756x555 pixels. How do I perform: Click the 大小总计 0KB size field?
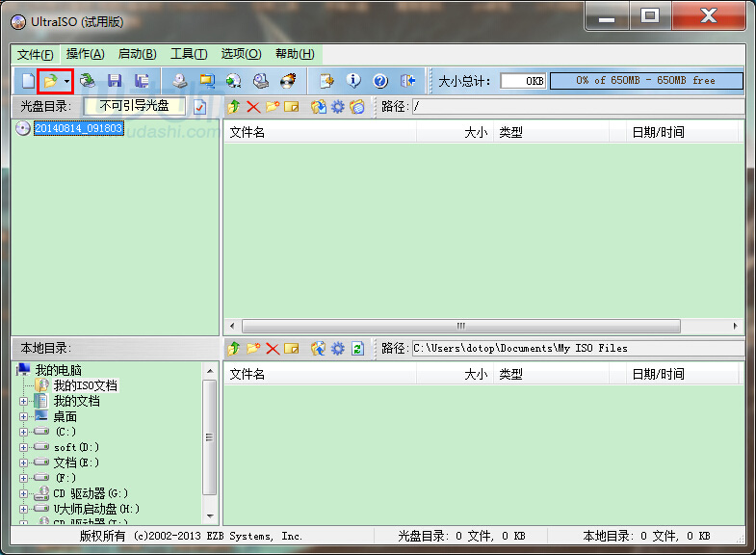(x=523, y=81)
